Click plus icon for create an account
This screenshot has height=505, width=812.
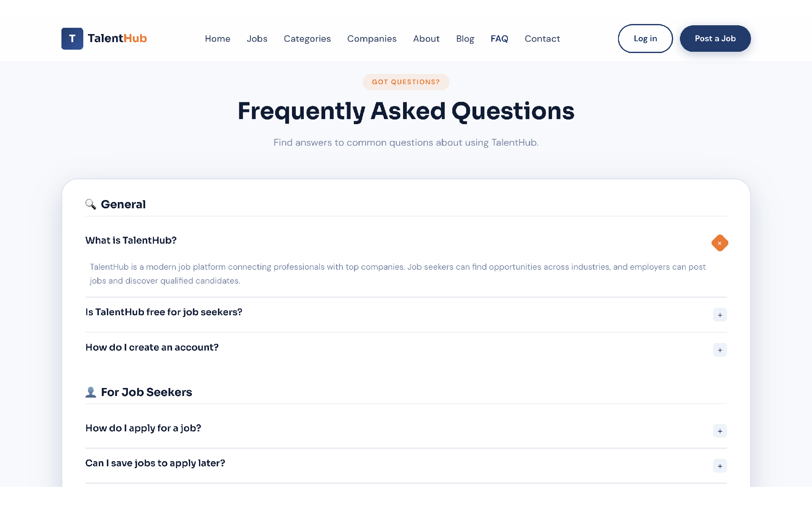coord(719,350)
